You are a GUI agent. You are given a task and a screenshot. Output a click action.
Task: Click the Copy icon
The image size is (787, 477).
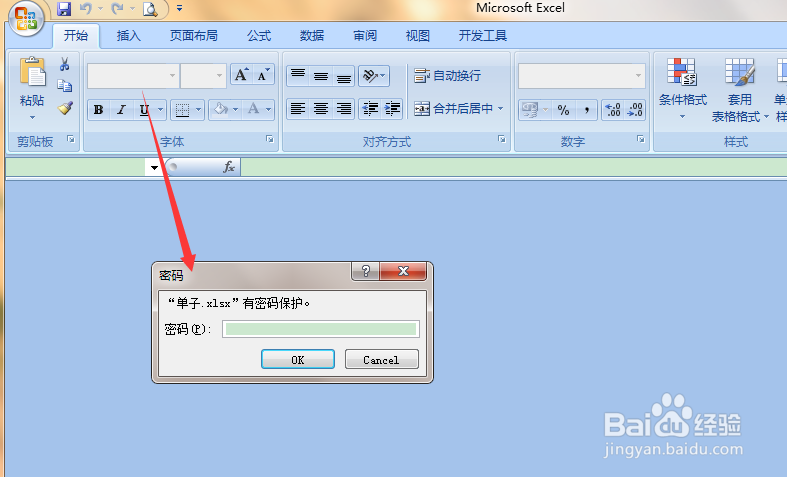click(65, 86)
